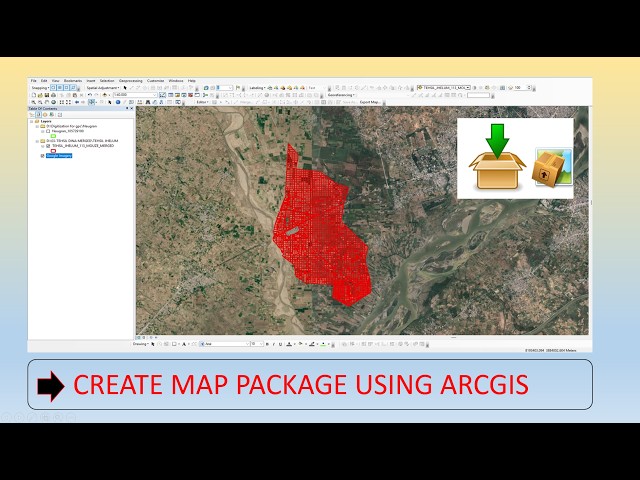Click List By Drawing Order icon
The image size is (640, 480).
[x=32, y=115]
